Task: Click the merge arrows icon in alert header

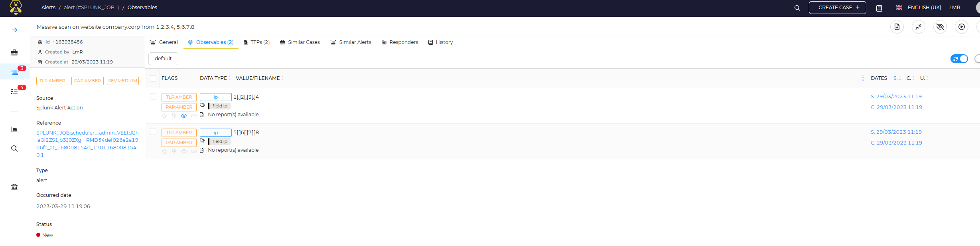Action: coord(919,27)
